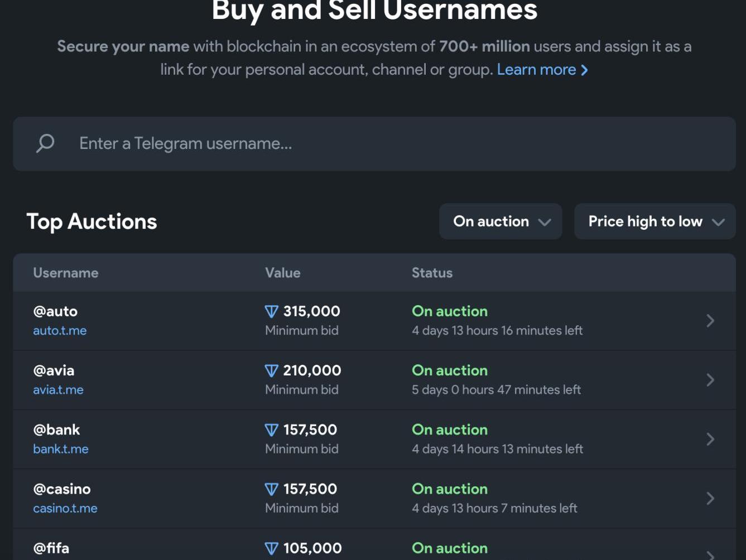Click the TON icon next to 315,000
746x560 pixels.
pos(272,311)
